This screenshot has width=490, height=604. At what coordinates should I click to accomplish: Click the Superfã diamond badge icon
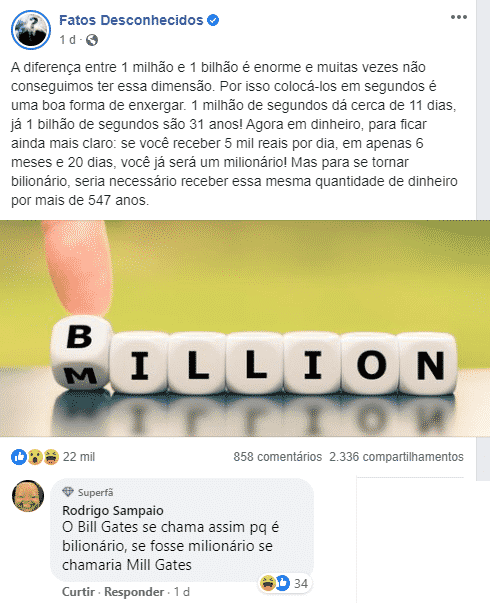click(68, 492)
